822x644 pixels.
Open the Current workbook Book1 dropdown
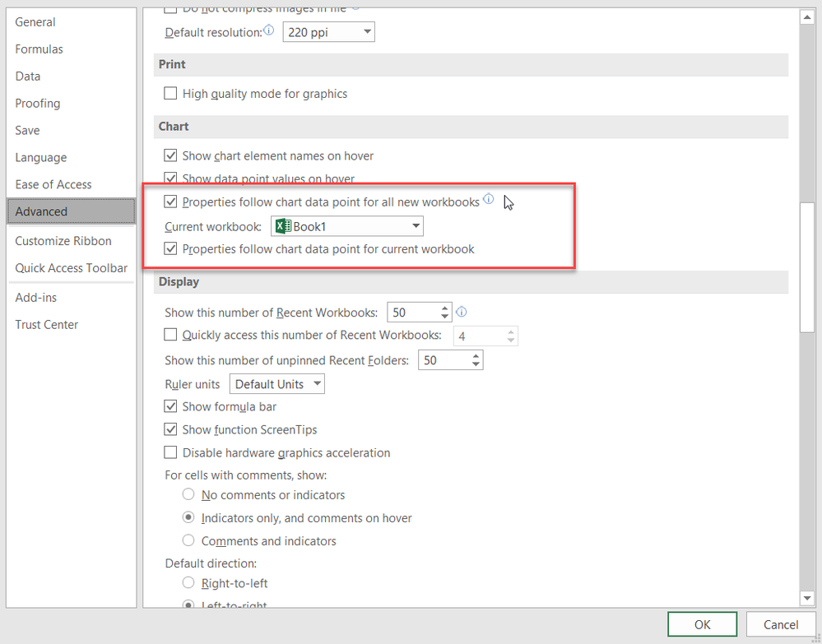coord(347,226)
